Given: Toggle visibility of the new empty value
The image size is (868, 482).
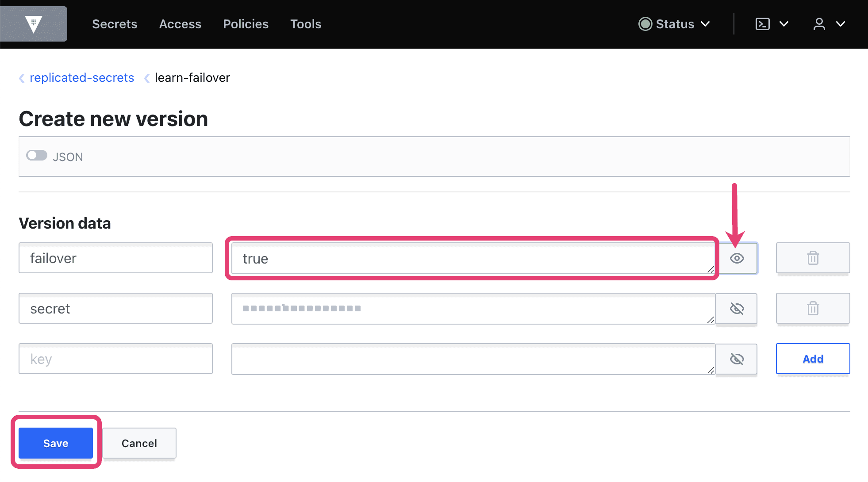Looking at the screenshot, I should (x=737, y=359).
